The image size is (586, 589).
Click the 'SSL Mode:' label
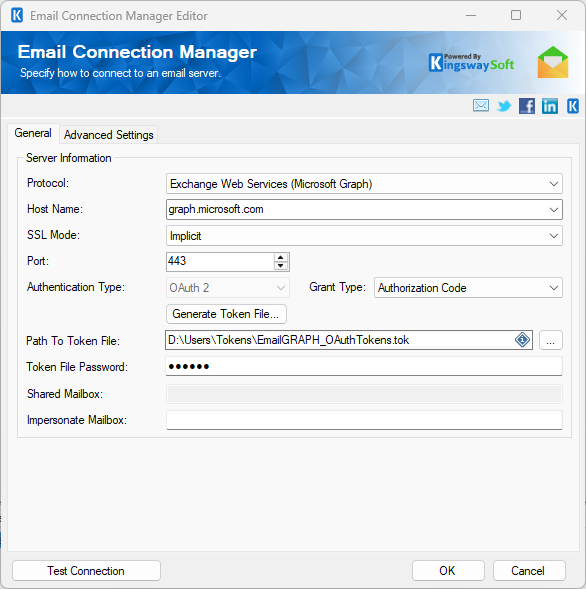(x=53, y=235)
